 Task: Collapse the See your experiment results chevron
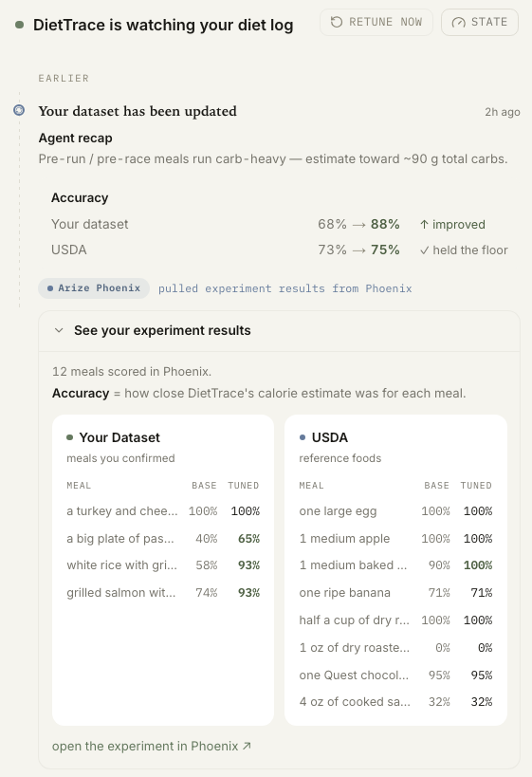59,330
